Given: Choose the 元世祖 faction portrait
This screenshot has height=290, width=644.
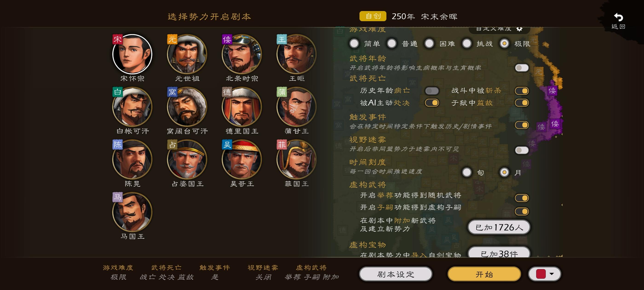Looking at the screenshot, I should pyautogui.click(x=187, y=54).
